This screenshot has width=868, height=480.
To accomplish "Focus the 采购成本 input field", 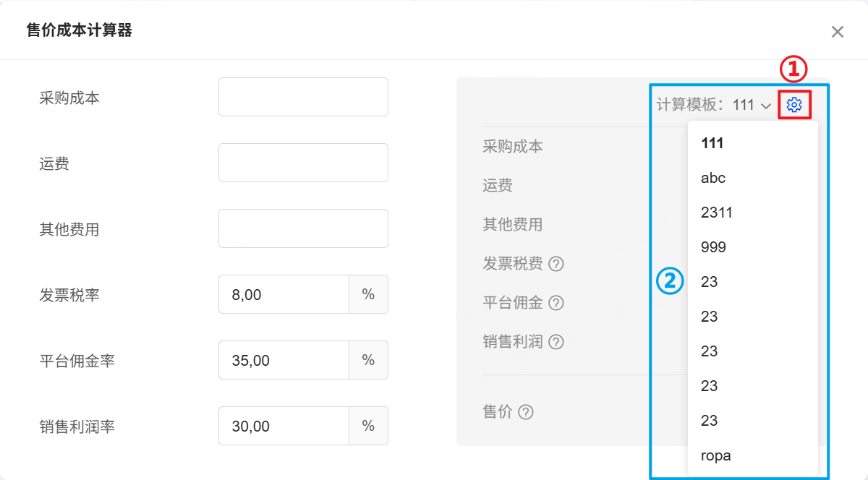I will [x=303, y=97].
